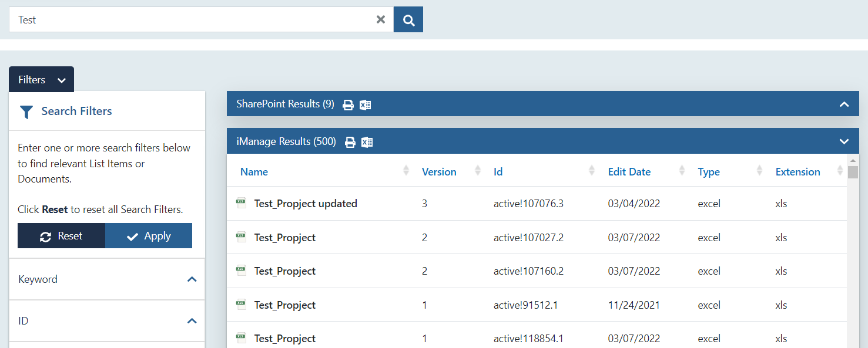Click the Id column header

[498, 172]
